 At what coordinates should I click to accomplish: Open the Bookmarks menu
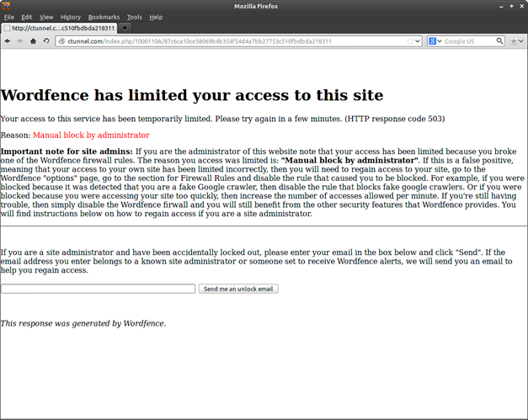[104, 17]
